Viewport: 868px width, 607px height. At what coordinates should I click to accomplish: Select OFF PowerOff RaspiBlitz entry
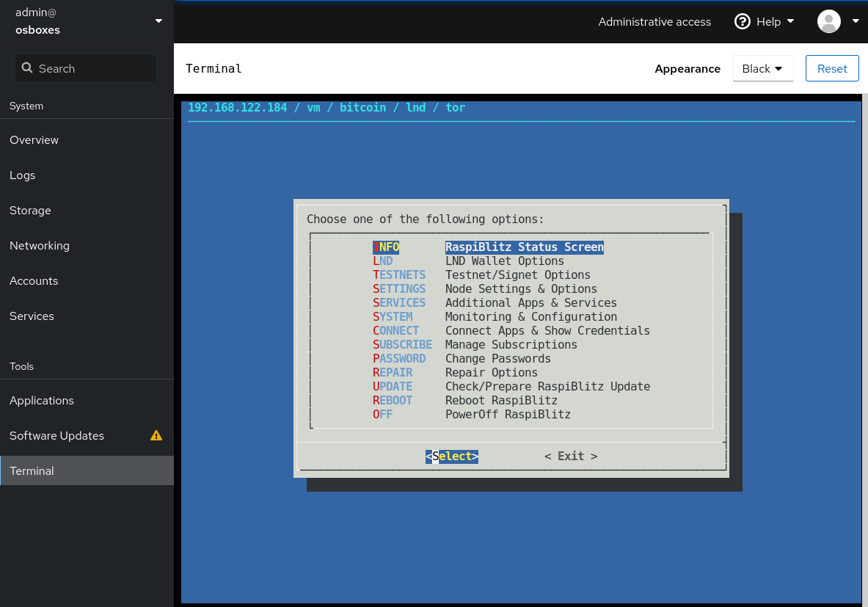pos(472,414)
